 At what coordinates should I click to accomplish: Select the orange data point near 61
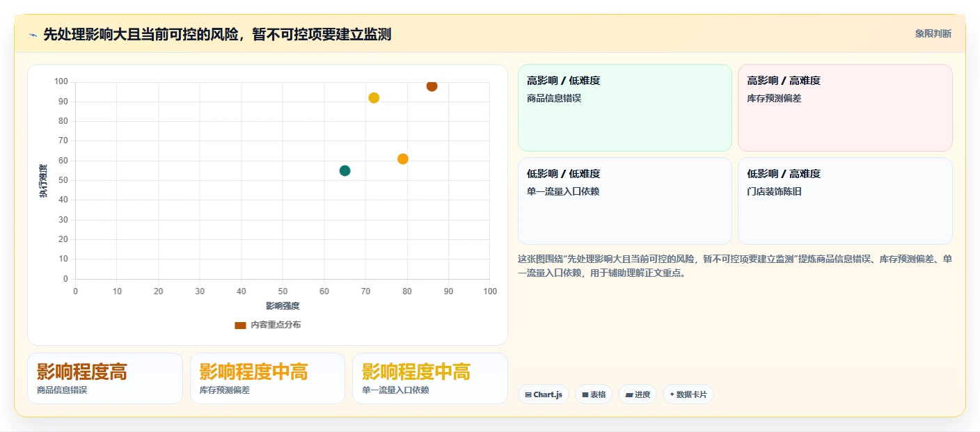point(402,159)
